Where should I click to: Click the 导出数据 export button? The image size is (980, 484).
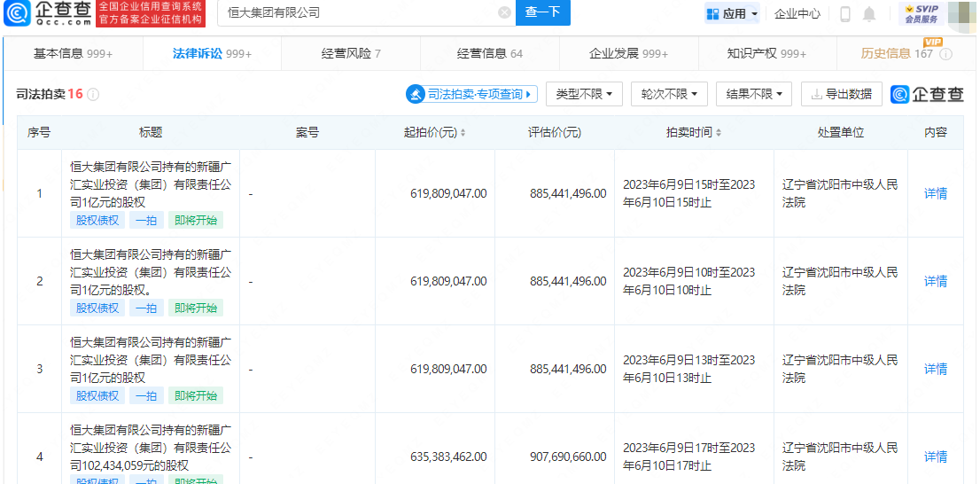[x=841, y=95]
